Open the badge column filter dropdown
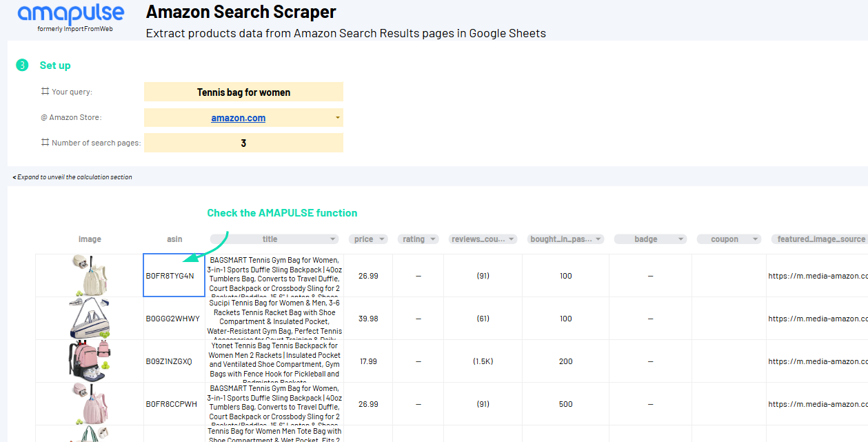The width and height of the screenshot is (868, 442). (x=681, y=239)
